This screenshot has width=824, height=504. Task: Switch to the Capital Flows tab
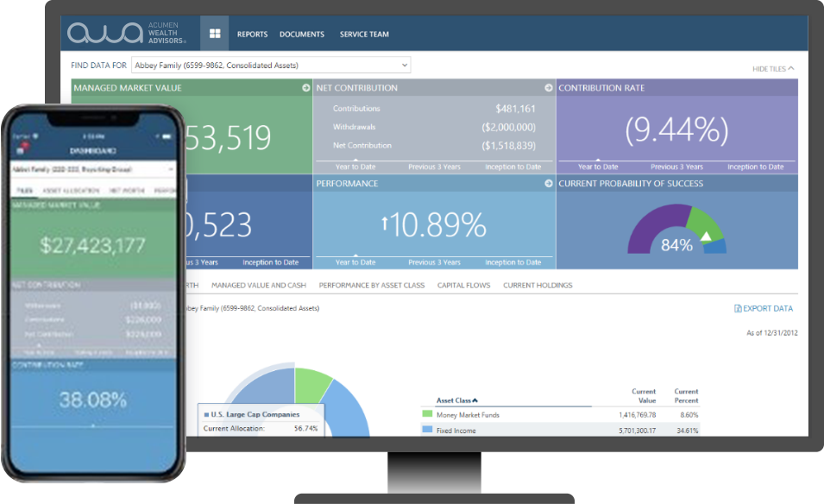[466, 285]
